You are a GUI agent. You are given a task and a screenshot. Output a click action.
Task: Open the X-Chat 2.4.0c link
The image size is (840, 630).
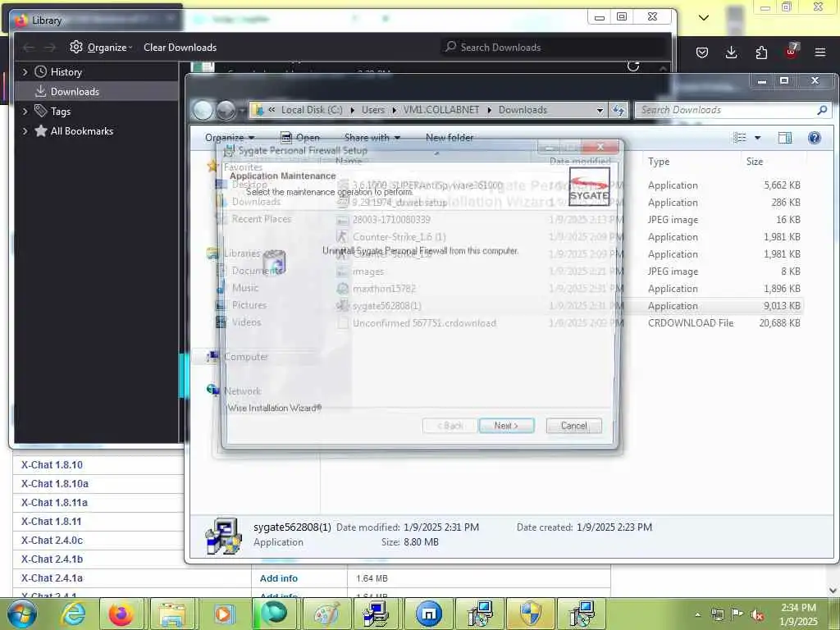point(52,540)
